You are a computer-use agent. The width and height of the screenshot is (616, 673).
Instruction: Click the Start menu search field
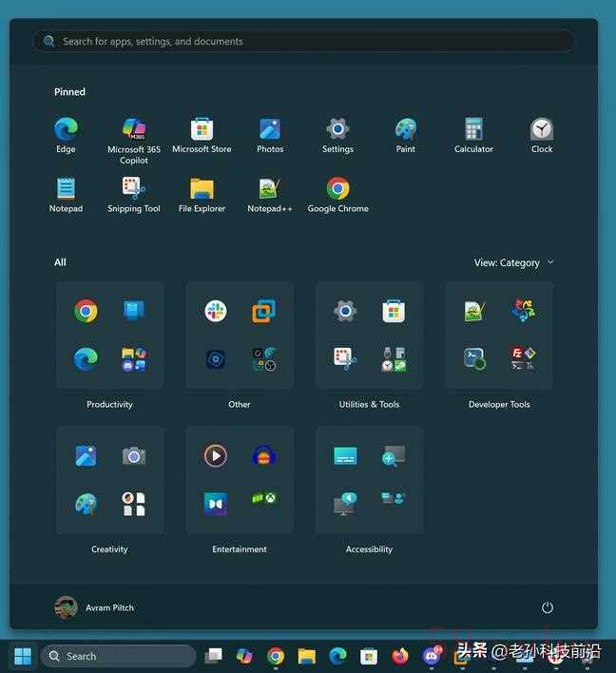tap(303, 41)
